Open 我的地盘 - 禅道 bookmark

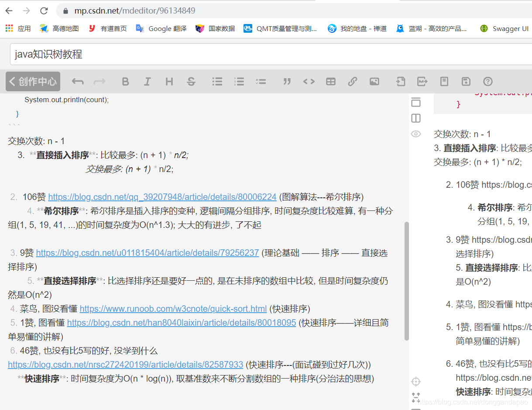(357, 28)
